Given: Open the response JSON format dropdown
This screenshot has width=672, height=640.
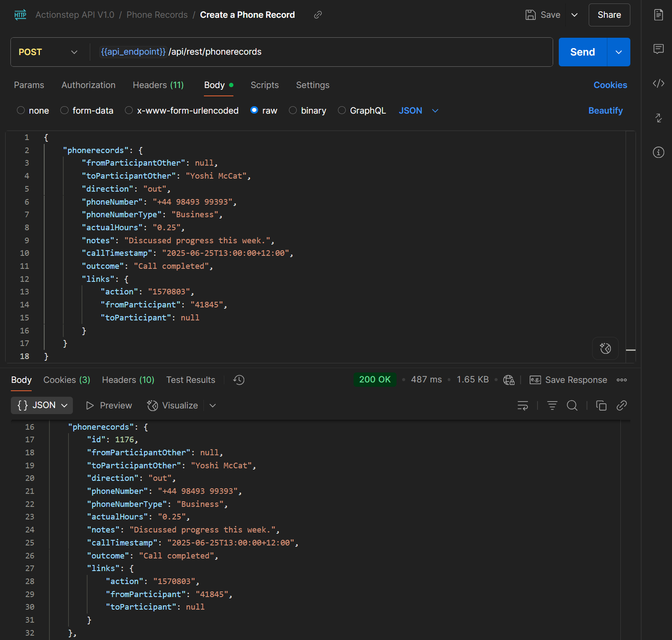Looking at the screenshot, I should (42, 405).
